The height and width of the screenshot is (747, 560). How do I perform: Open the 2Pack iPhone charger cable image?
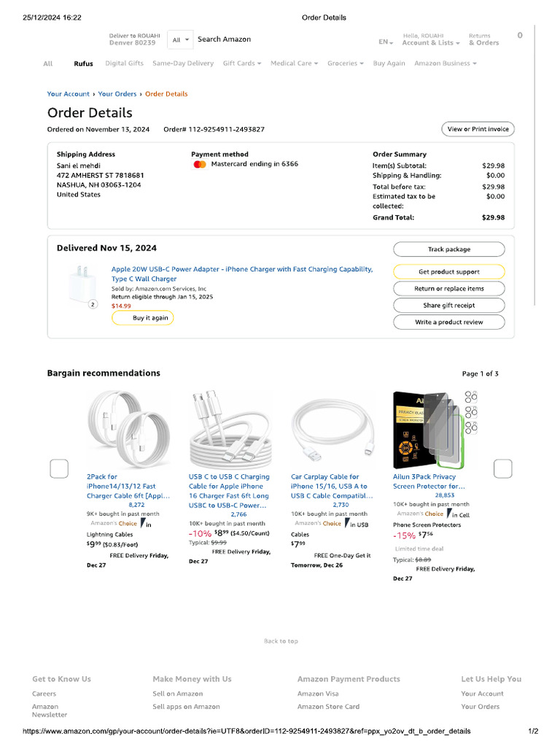coord(129,430)
